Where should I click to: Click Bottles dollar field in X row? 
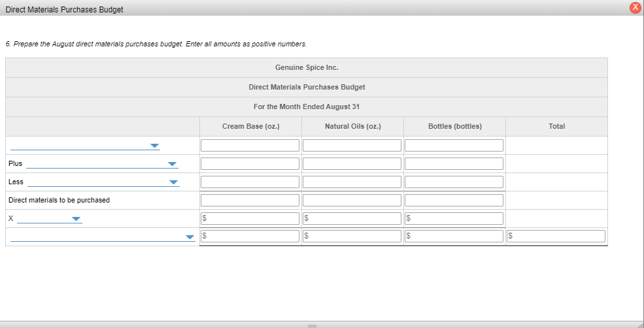pyautogui.click(x=454, y=218)
